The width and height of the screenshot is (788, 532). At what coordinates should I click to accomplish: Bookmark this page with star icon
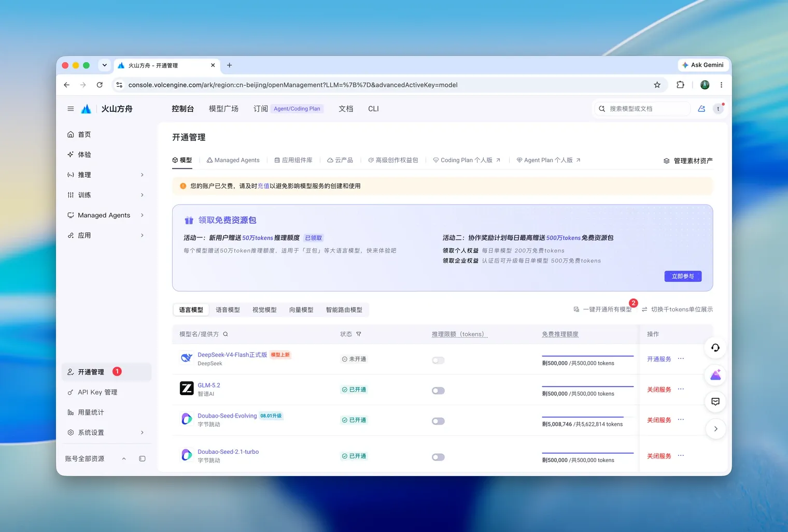(x=657, y=85)
